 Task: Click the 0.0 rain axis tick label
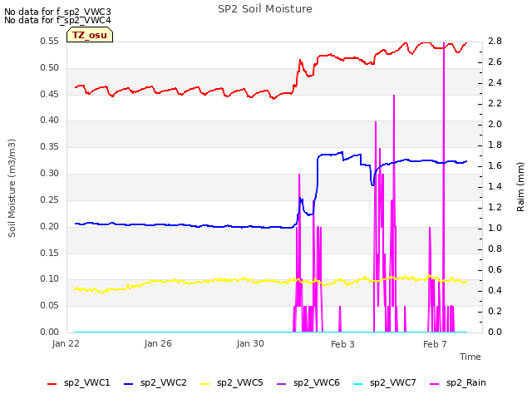pyautogui.click(x=495, y=332)
